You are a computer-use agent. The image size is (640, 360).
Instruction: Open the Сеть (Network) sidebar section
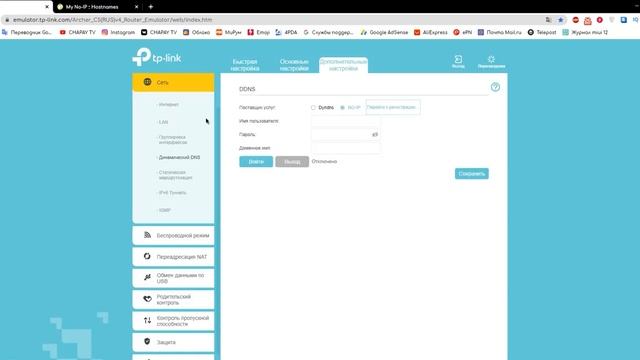click(173, 82)
